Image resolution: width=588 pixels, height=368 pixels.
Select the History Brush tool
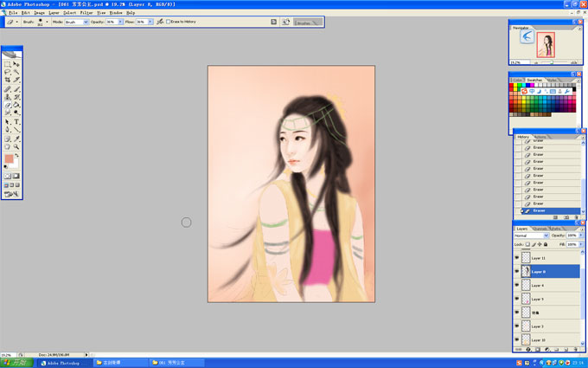tap(16, 97)
